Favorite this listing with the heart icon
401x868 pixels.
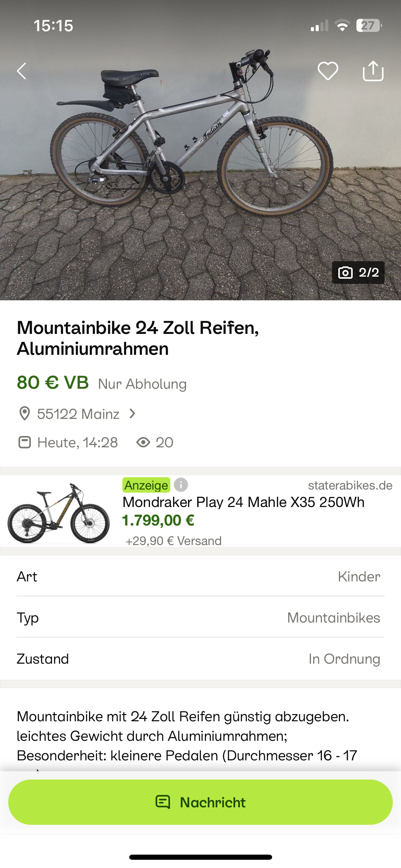tap(328, 71)
